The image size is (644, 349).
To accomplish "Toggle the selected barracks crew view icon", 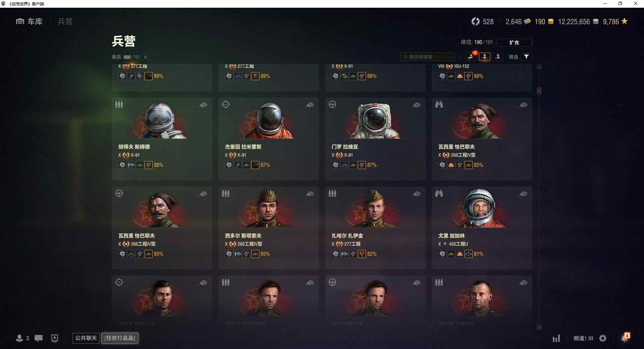I will click(484, 57).
